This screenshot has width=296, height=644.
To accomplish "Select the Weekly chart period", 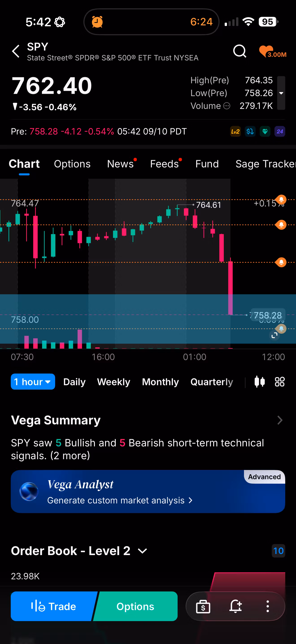I will (113, 382).
